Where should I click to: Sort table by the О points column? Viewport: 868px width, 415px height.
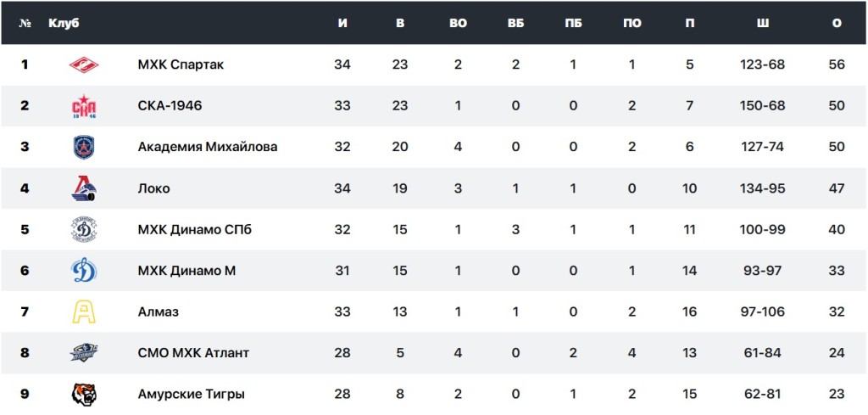point(837,23)
